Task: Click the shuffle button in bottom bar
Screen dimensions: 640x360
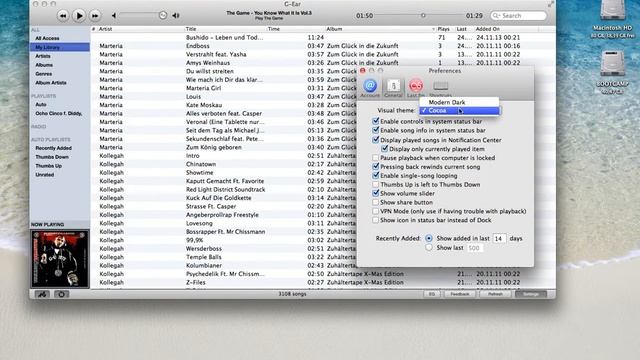Action: pyautogui.click(x=42, y=294)
